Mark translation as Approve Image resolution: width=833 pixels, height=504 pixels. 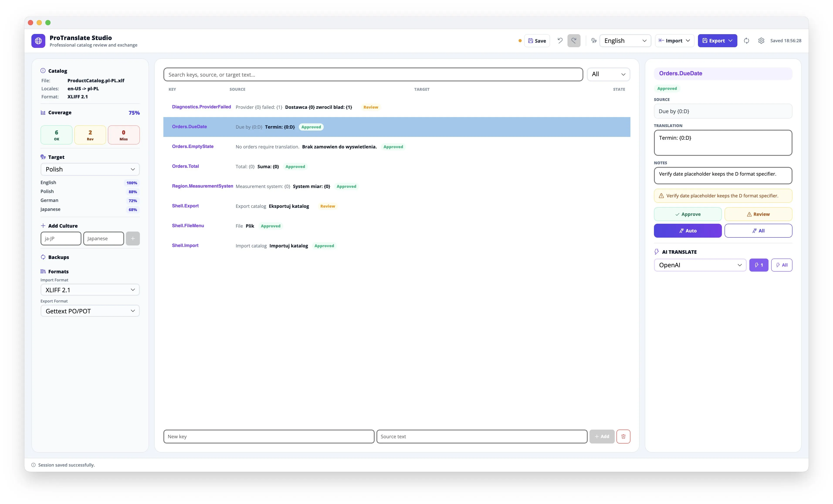tap(688, 214)
